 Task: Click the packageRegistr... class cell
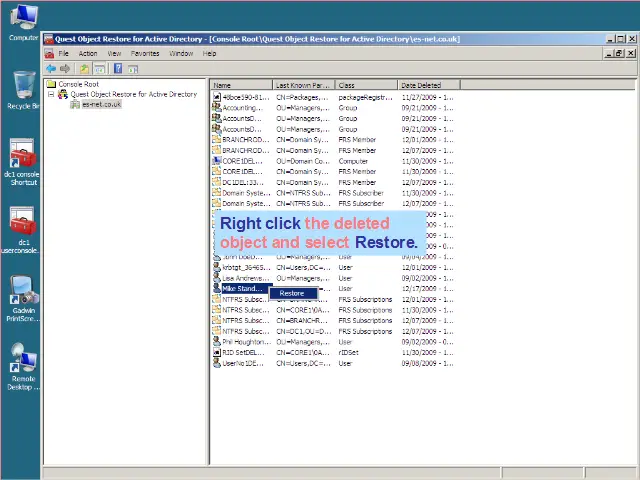pos(365,97)
